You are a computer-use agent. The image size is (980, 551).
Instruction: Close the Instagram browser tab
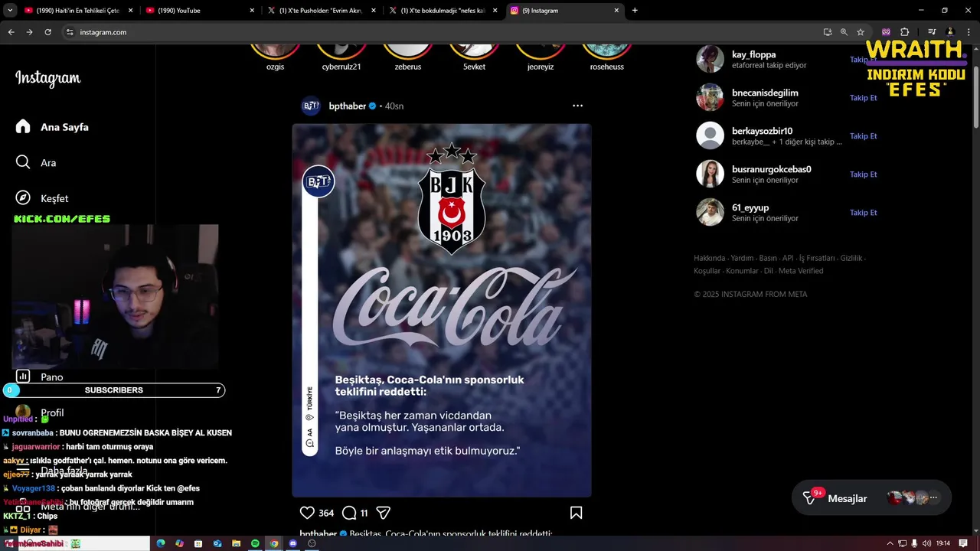pyautogui.click(x=617, y=11)
